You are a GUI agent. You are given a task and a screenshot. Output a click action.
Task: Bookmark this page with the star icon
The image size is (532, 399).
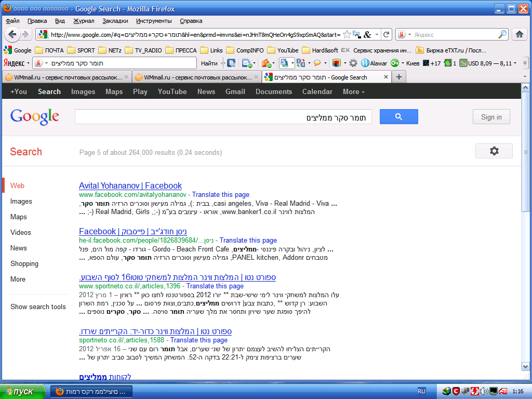[x=347, y=35]
